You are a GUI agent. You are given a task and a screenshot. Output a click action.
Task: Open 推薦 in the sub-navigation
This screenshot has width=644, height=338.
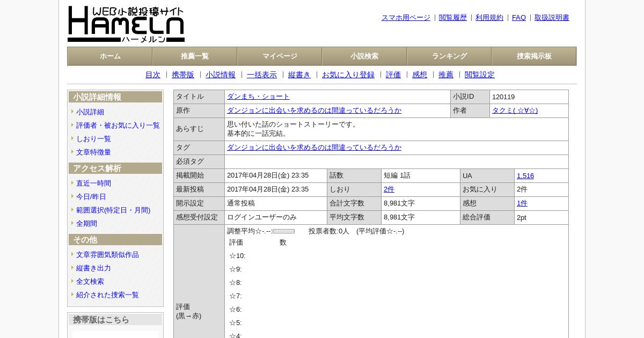[x=446, y=75]
